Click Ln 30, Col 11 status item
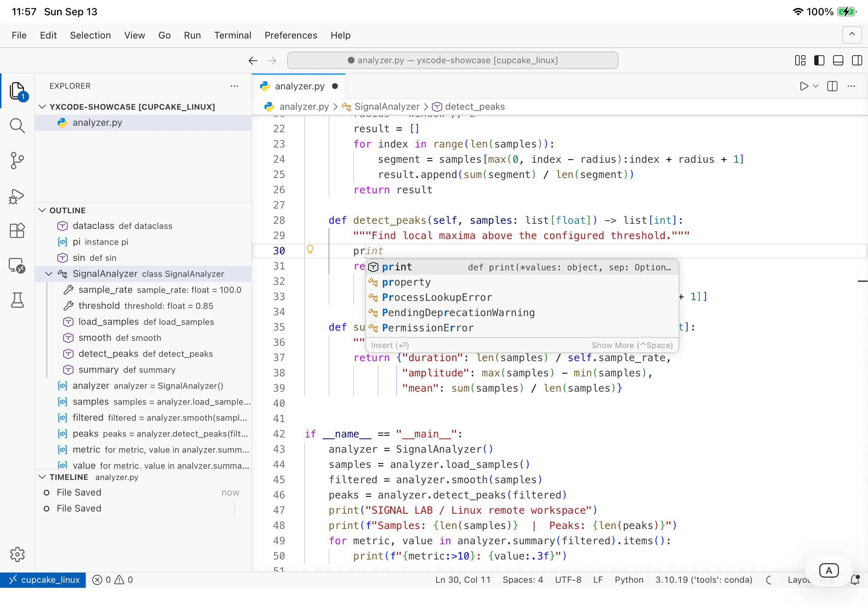 pyautogui.click(x=463, y=579)
